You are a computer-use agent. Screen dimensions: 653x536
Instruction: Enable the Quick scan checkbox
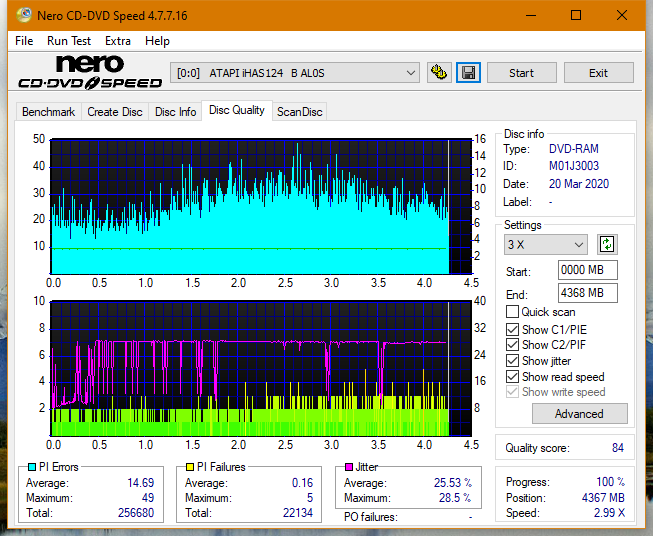tap(512, 312)
